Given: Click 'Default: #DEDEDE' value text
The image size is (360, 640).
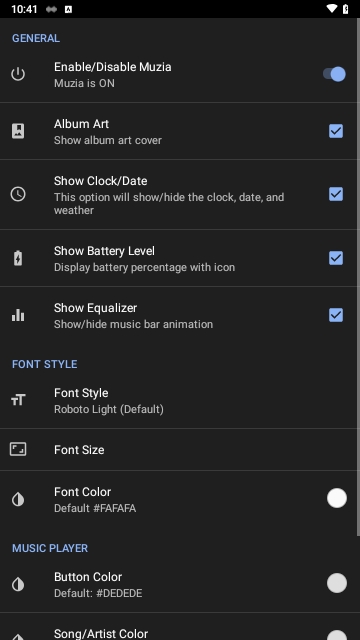Looking at the screenshot, I should coord(98,593).
